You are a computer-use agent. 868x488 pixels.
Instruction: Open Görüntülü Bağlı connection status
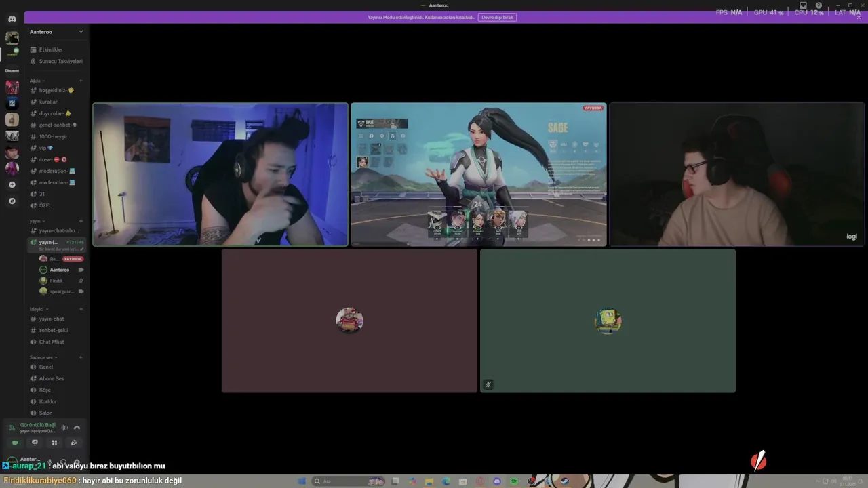pos(38,425)
